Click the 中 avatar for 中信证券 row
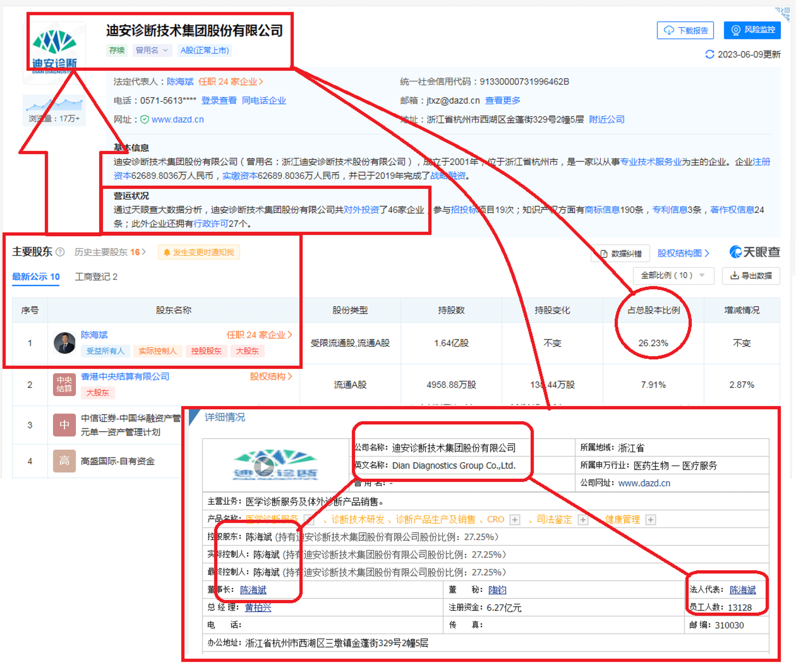The height and width of the screenshot is (672, 796). click(64, 425)
